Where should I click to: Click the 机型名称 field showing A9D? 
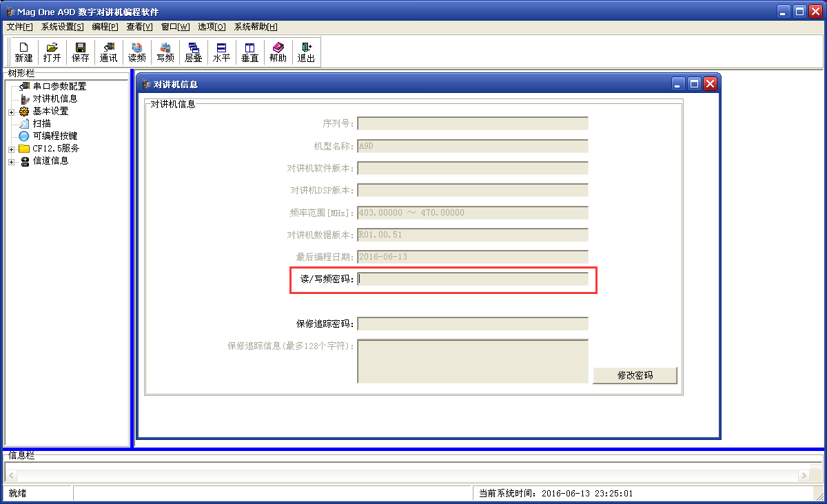[x=473, y=146]
